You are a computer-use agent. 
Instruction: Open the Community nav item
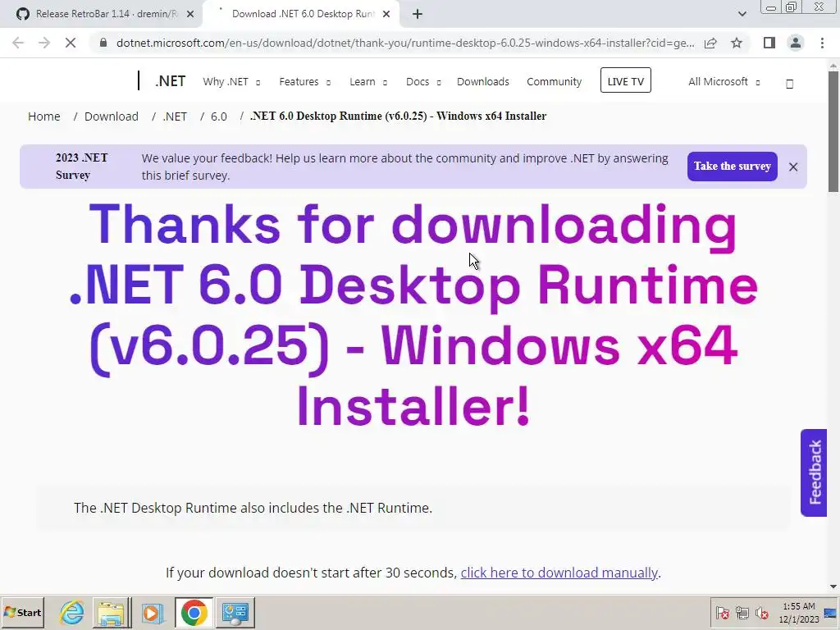(x=554, y=81)
